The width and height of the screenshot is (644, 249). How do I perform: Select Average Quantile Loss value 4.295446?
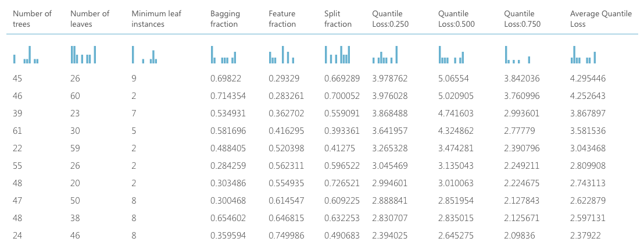588,79
